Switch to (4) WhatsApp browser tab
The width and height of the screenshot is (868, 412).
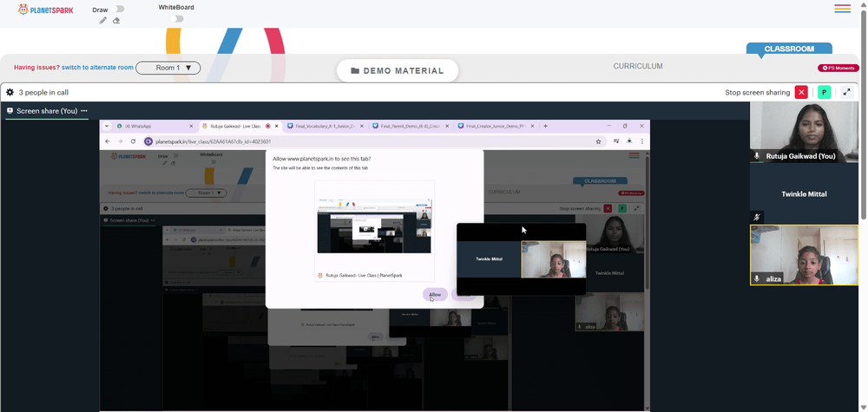coord(155,126)
